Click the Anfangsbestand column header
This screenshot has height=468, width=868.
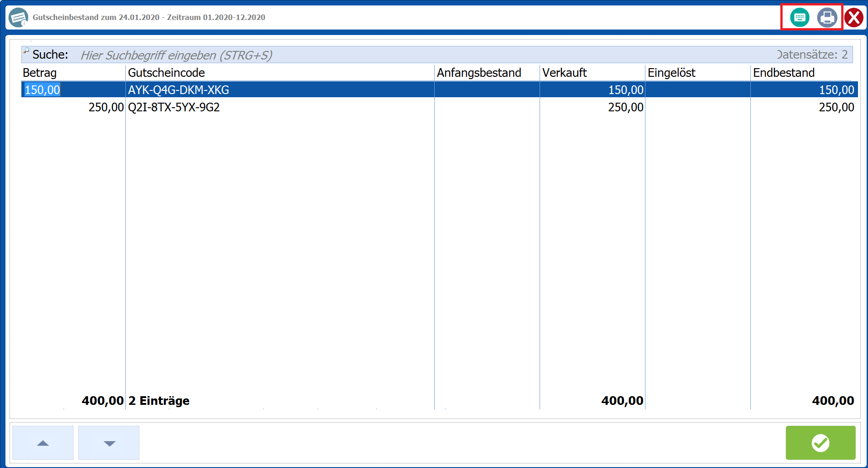[x=479, y=73]
